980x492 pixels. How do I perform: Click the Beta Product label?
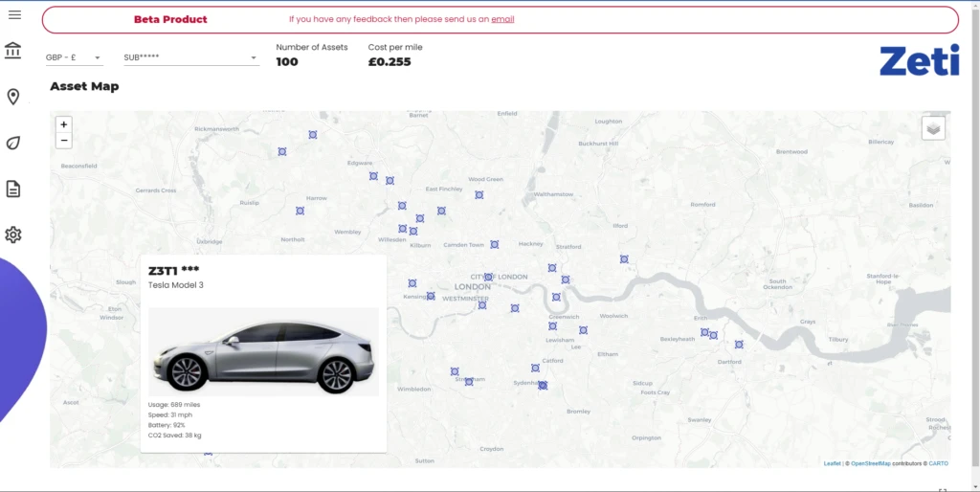coord(170,19)
